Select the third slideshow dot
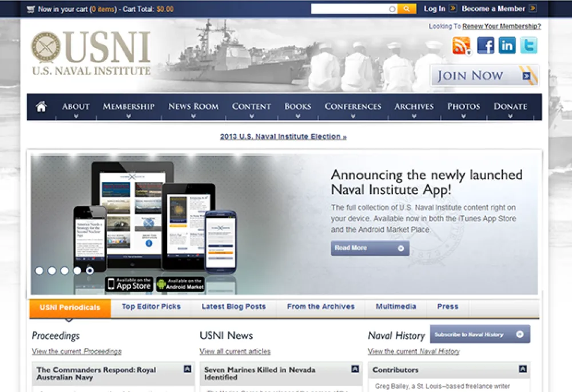 point(65,271)
